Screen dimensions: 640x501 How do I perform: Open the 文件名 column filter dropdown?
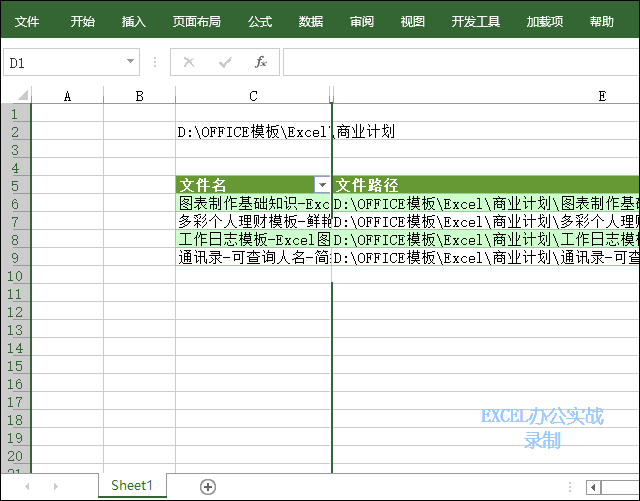pos(322,185)
